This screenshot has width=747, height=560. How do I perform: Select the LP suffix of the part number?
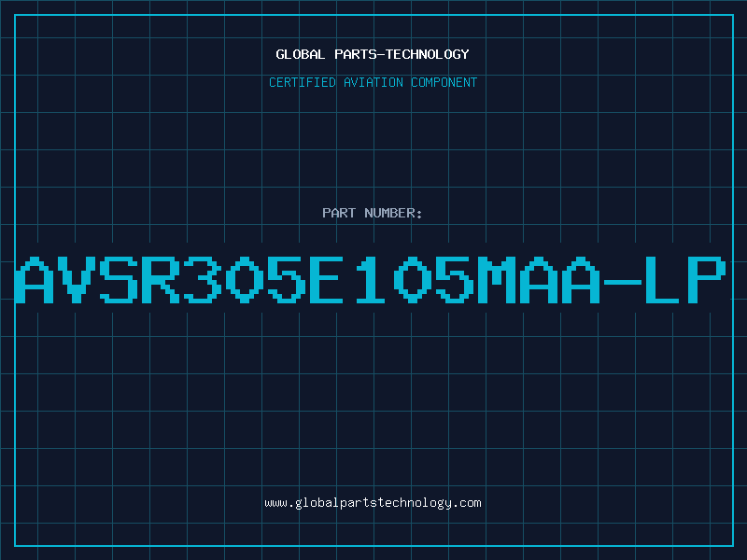[x=685, y=279]
